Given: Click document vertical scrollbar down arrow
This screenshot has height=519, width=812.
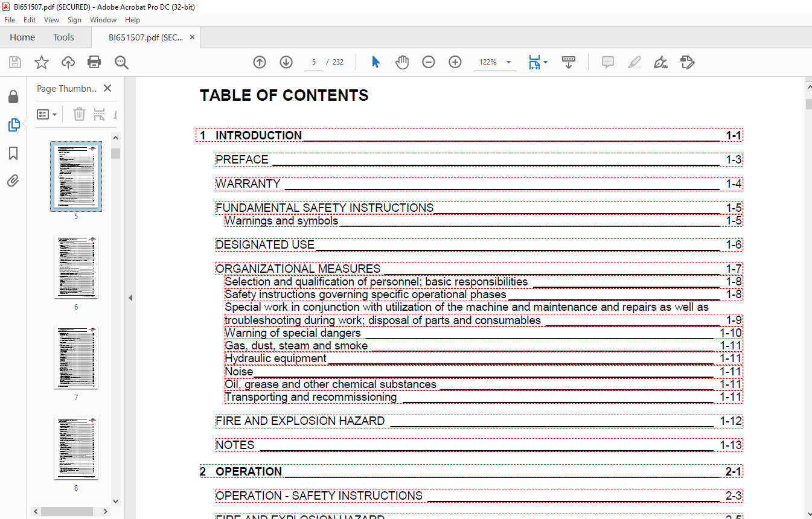Looking at the screenshot, I should pos(808,514).
